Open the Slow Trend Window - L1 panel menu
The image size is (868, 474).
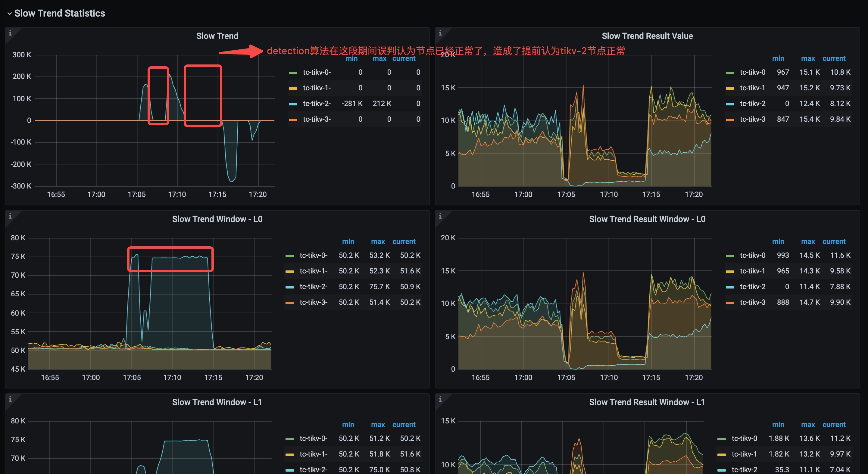point(217,401)
